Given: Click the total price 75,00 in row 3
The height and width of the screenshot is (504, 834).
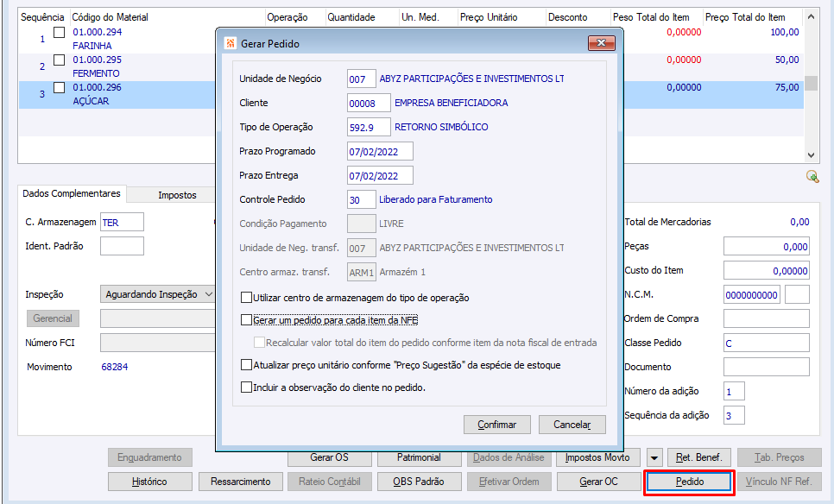Looking at the screenshot, I should [787, 87].
